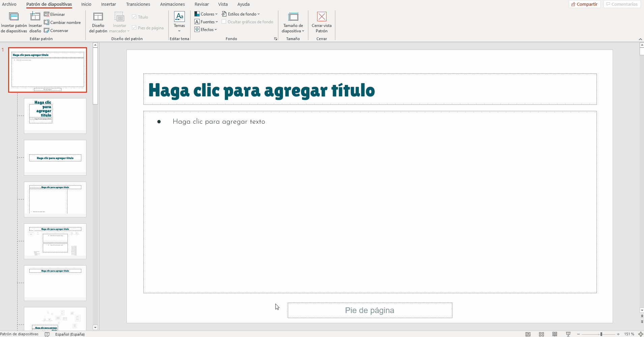Viewport: 644px width, 337px height.
Task: Open the Vista tab
Action: [223, 4]
